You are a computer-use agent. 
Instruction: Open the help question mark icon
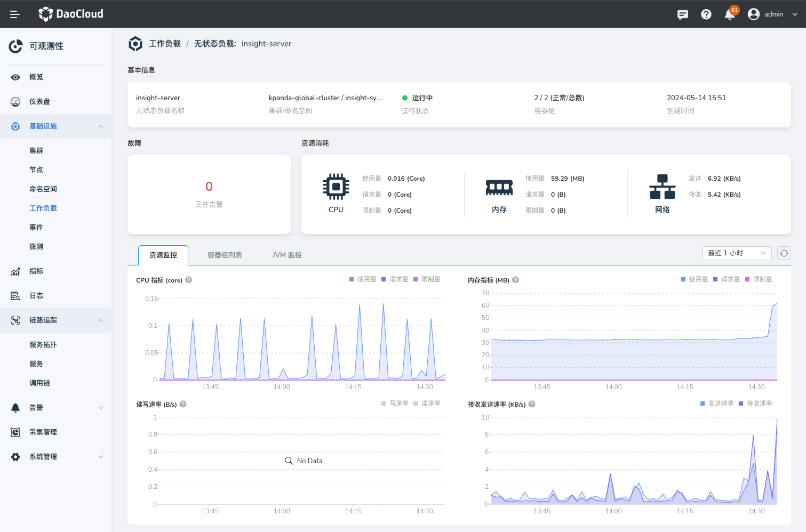tap(706, 14)
